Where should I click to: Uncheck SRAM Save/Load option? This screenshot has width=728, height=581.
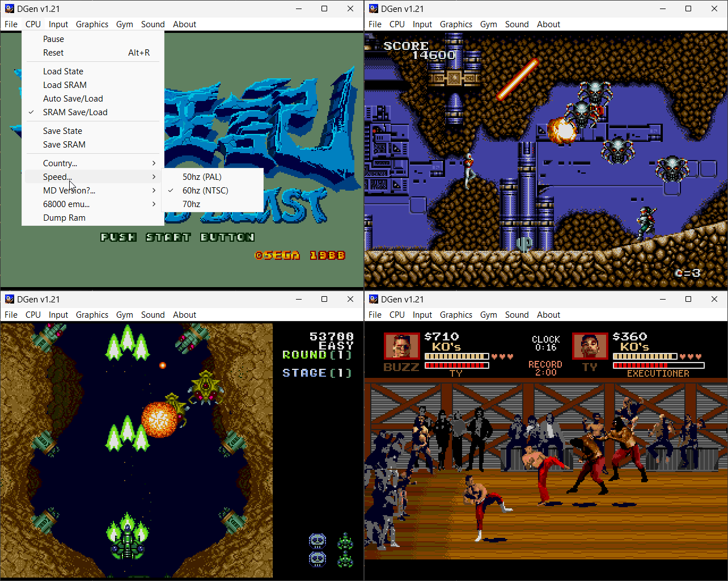point(93,112)
